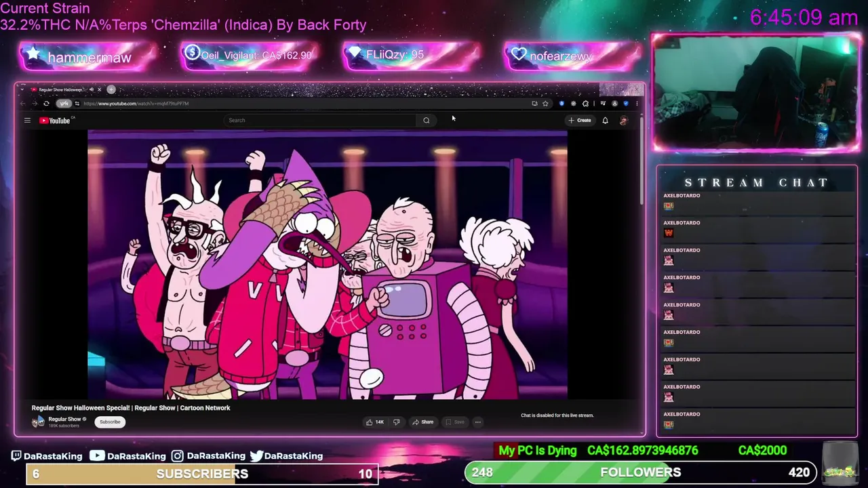Viewport: 868px width, 488px height.
Task: Open the Regular Show channel name link
Action: (x=64, y=419)
